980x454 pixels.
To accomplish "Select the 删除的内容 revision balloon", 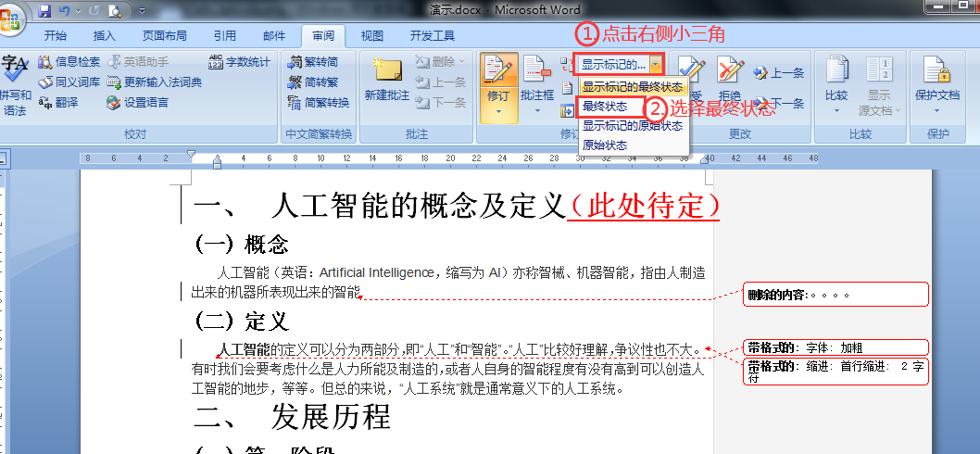I will [836, 295].
